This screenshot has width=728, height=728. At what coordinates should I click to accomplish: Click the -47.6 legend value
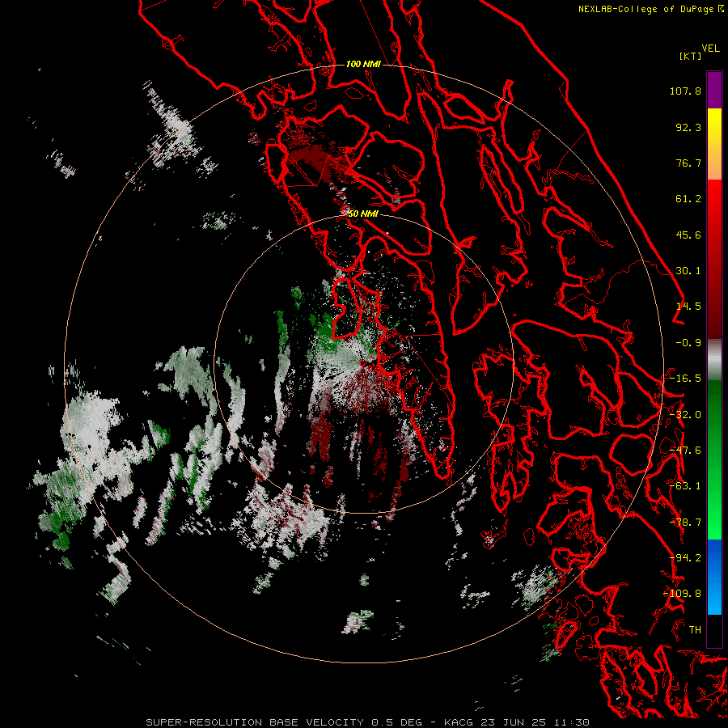click(685, 451)
